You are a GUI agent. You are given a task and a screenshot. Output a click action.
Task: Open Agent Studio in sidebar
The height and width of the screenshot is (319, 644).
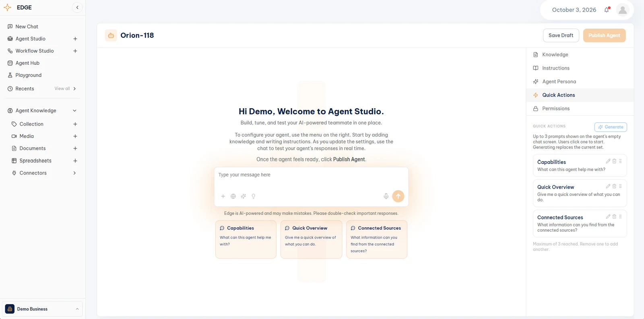click(31, 39)
